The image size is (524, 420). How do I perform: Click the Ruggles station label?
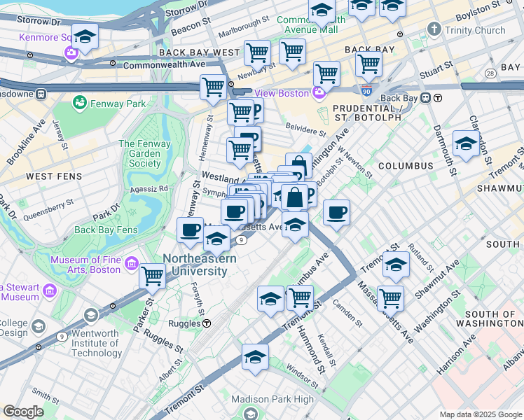(184, 323)
